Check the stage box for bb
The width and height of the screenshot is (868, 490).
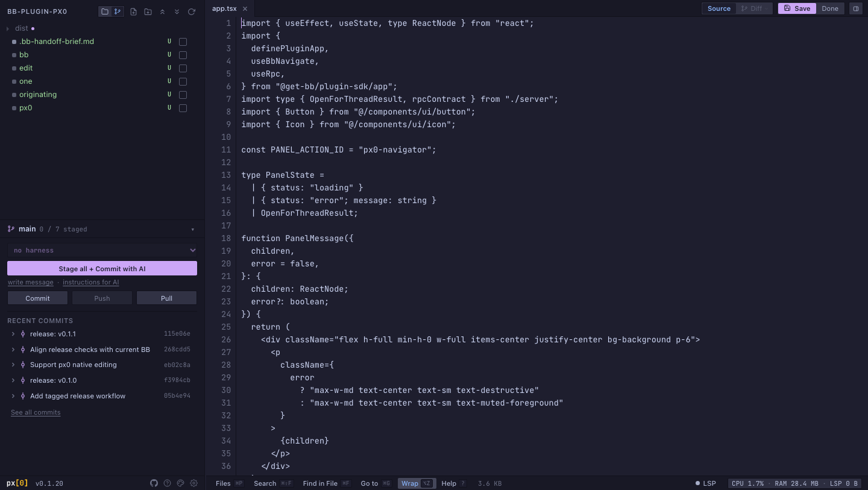(183, 55)
